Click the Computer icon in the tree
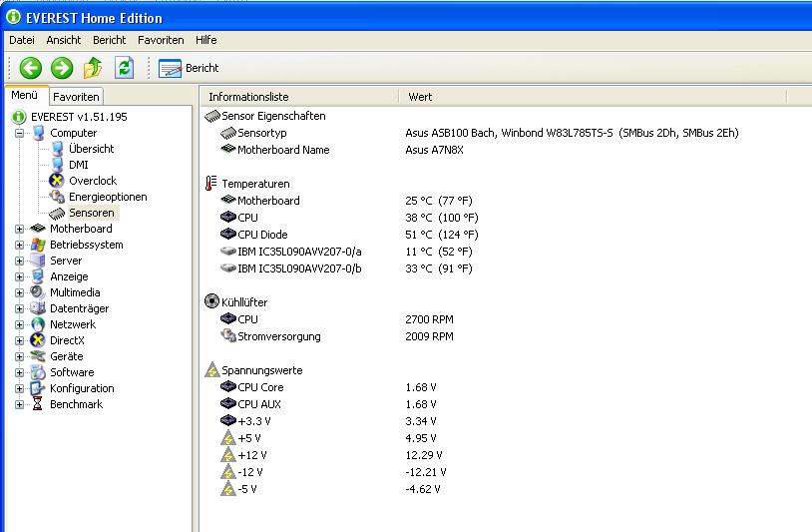Screen dimensions: 812x532 [38, 133]
